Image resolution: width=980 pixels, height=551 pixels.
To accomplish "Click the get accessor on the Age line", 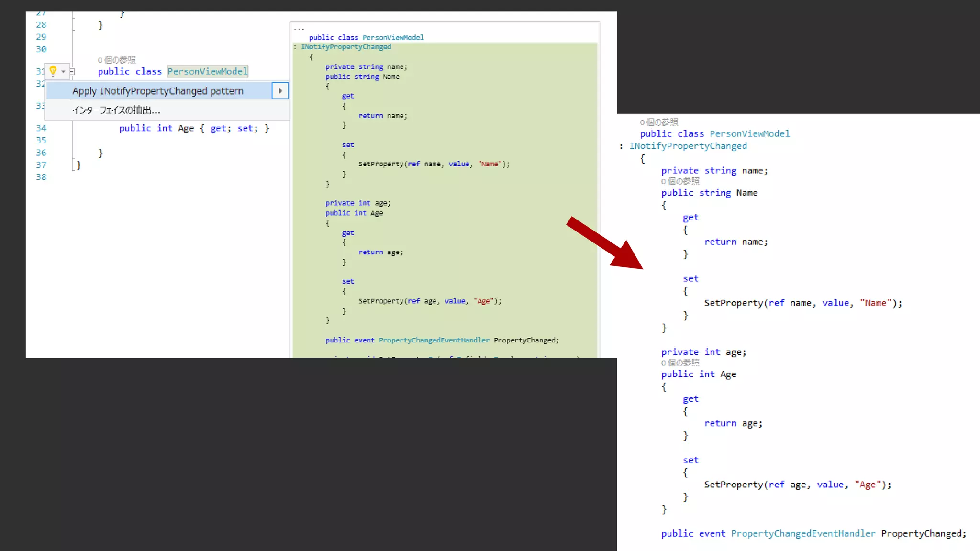I will coord(218,128).
